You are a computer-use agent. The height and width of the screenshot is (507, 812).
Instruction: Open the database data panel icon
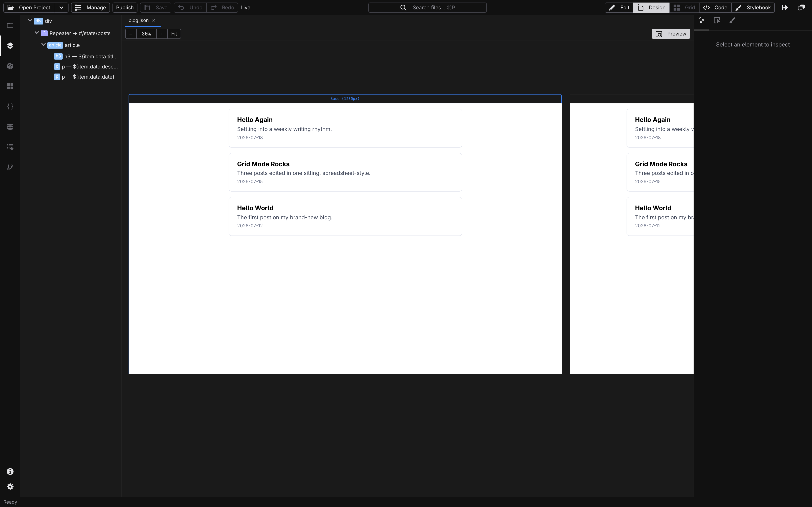click(x=10, y=127)
